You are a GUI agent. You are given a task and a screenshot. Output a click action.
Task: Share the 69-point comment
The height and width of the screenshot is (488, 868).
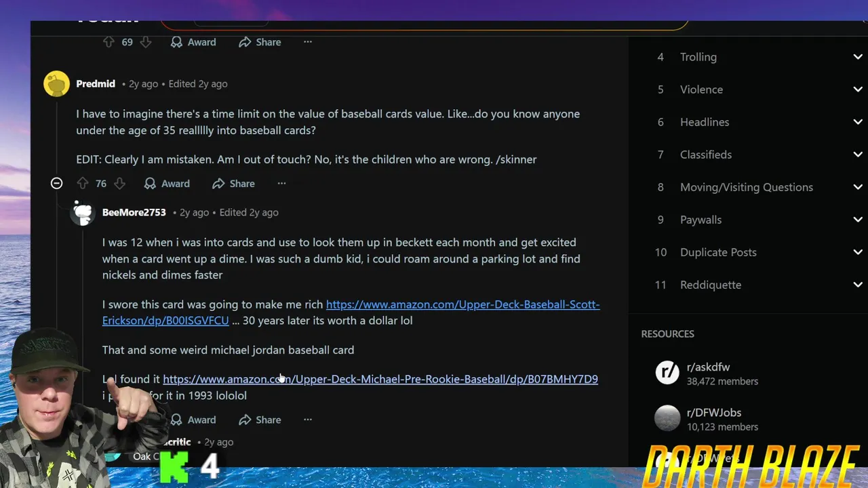(260, 42)
